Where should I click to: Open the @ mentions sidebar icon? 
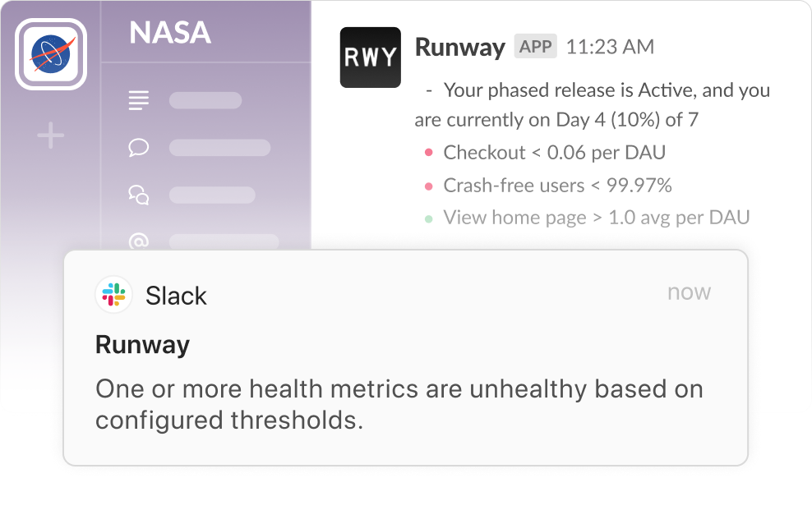139,241
